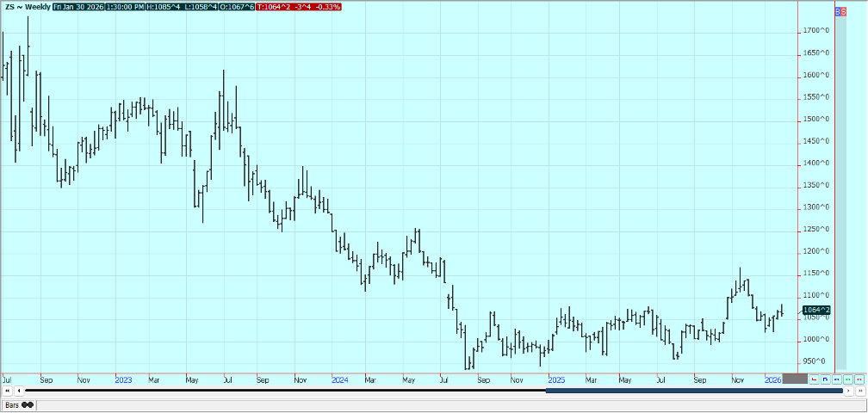This screenshot has width=868, height=413.
Task: Jump to chart start with double-left arrow
Action: [8, 391]
